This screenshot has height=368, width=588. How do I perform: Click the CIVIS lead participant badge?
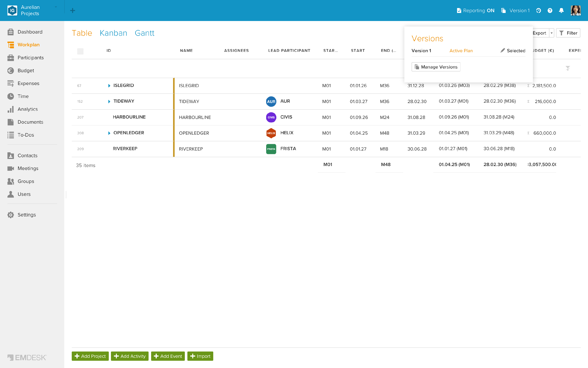pos(271,117)
